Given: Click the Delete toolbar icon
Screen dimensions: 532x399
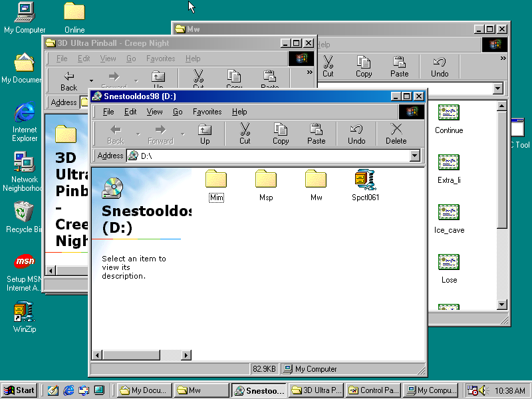Looking at the screenshot, I should point(396,133).
